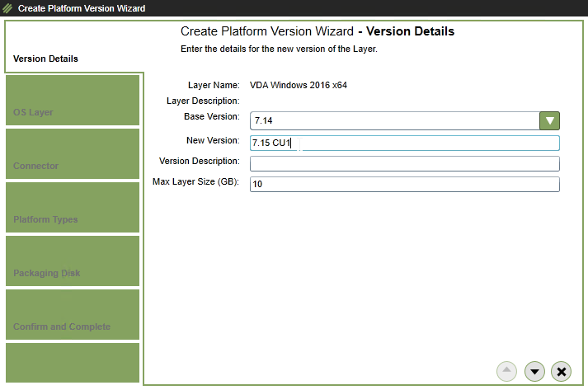The height and width of the screenshot is (390, 588).
Task: Cancel the wizard with the X icon
Action: click(x=562, y=372)
